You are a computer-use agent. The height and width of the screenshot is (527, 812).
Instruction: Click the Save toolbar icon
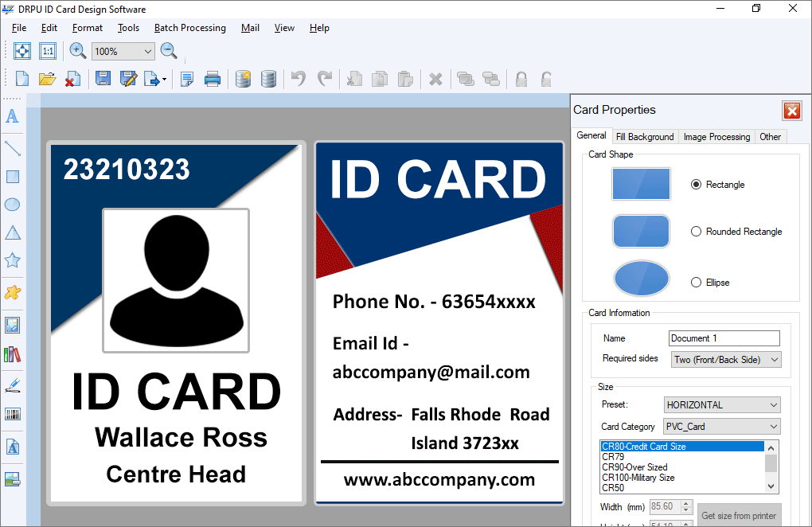[x=103, y=79]
